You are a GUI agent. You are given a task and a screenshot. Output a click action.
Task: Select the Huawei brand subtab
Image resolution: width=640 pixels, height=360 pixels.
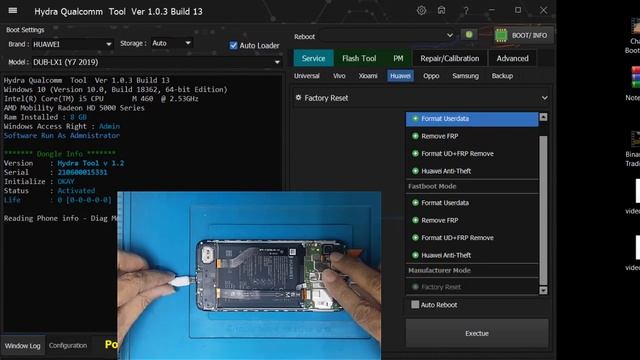[400, 76]
